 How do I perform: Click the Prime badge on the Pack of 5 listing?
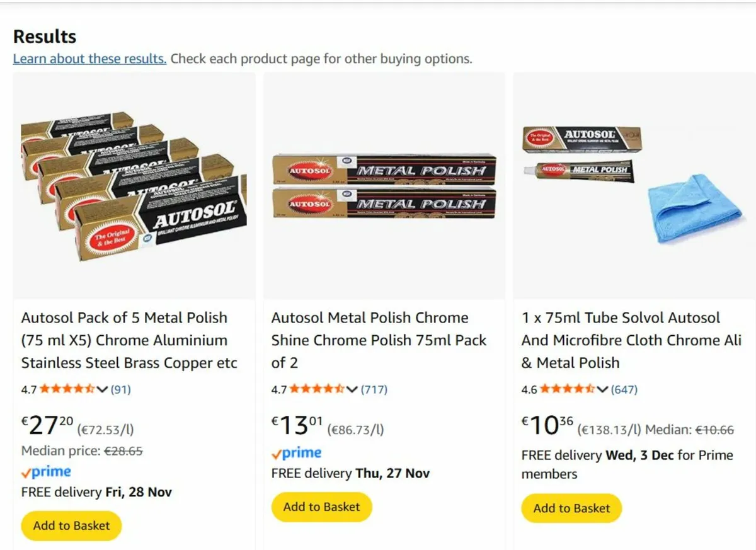(47, 471)
